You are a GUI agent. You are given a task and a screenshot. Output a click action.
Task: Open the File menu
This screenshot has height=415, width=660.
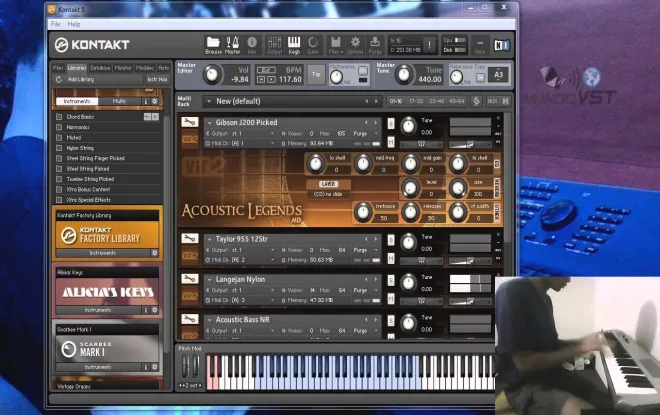point(56,24)
